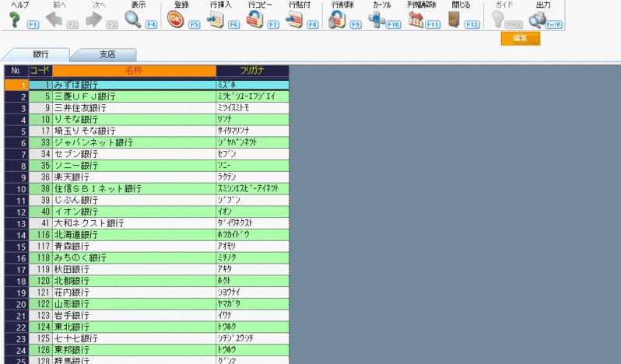Click the F4 key badge
Screen dimensions: 621x364
151,25
